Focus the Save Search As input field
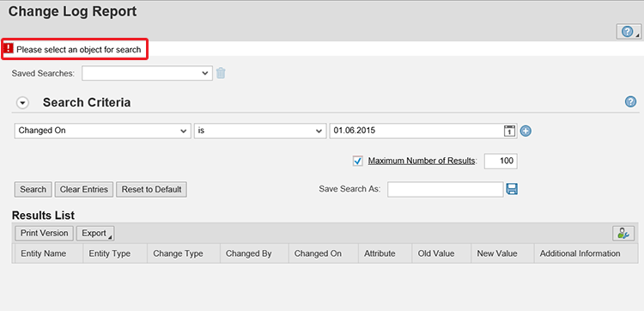The image size is (644, 311). pos(445,189)
